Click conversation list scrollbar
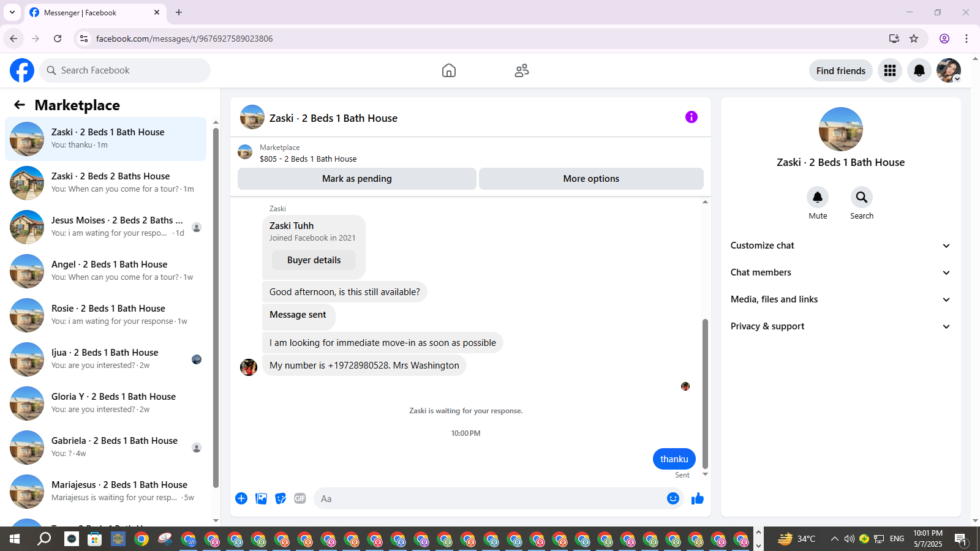Viewport: 980px width, 551px height. [x=216, y=308]
